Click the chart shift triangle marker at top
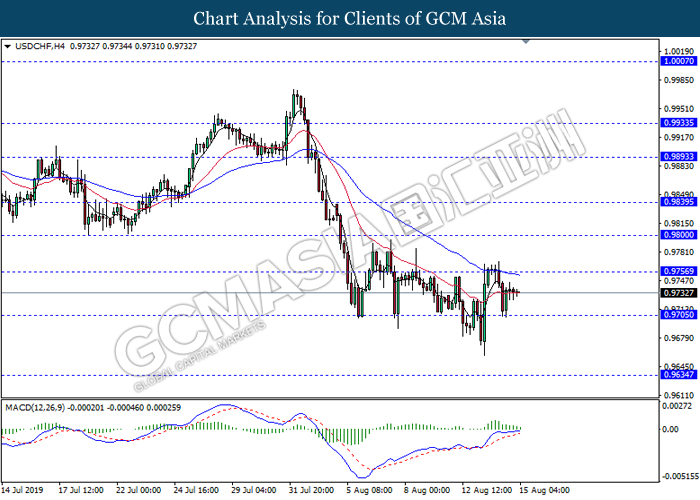This screenshot has width=700, height=500. pyautogui.click(x=525, y=41)
